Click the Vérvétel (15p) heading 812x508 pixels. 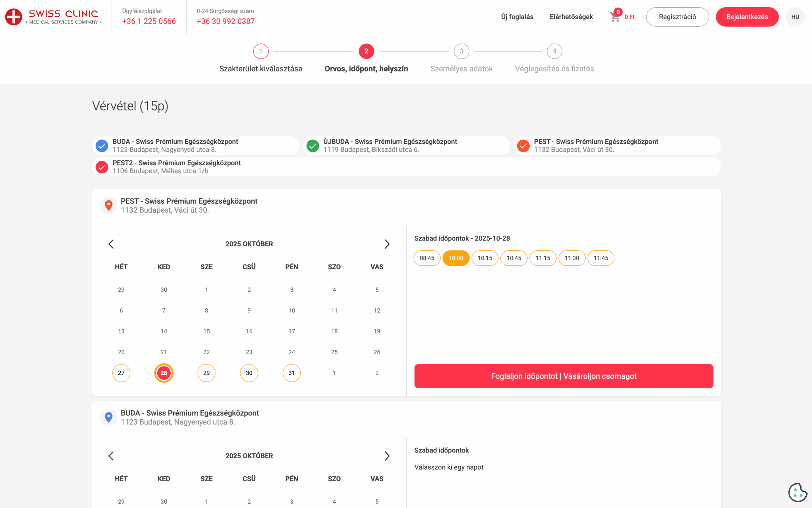point(130,106)
